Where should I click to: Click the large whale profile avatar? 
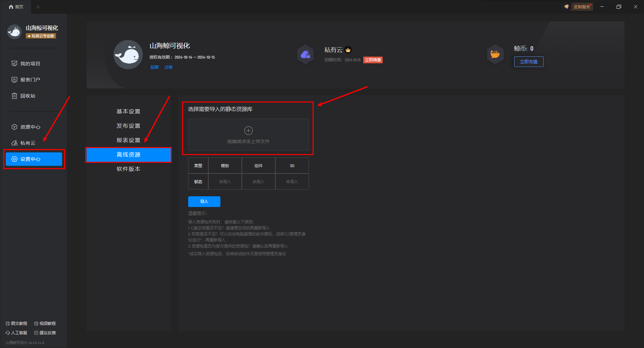[x=128, y=55]
